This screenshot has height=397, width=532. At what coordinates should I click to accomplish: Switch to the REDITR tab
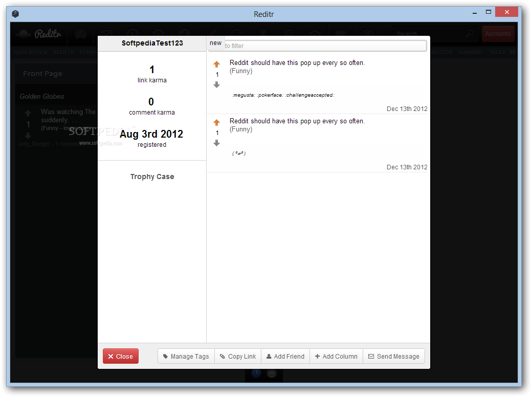pyautogui.click(x=63, y=52)
